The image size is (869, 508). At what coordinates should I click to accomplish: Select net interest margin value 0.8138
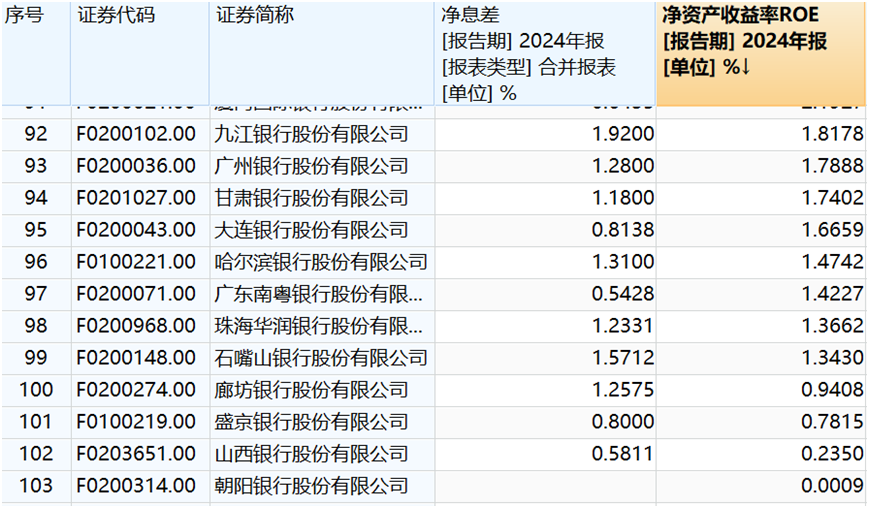[x=623, y=230]
